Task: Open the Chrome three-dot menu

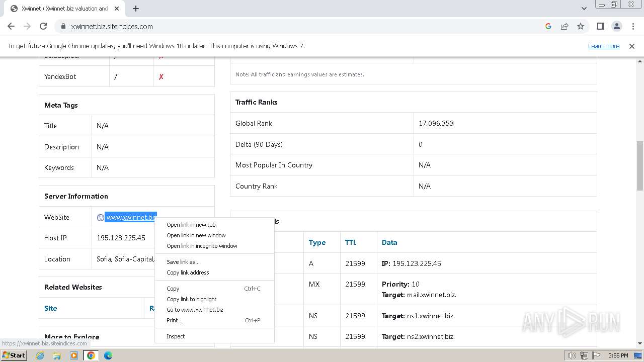Action: (633, 26)
